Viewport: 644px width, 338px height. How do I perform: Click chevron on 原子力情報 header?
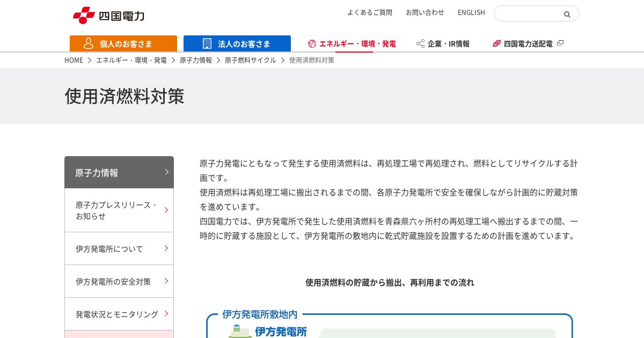(166, 172)
